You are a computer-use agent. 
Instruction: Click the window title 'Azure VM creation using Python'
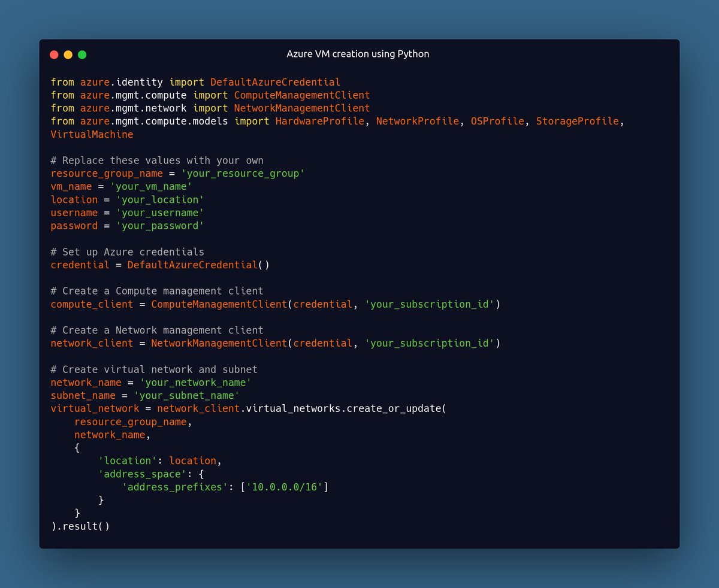click(358, 54)
